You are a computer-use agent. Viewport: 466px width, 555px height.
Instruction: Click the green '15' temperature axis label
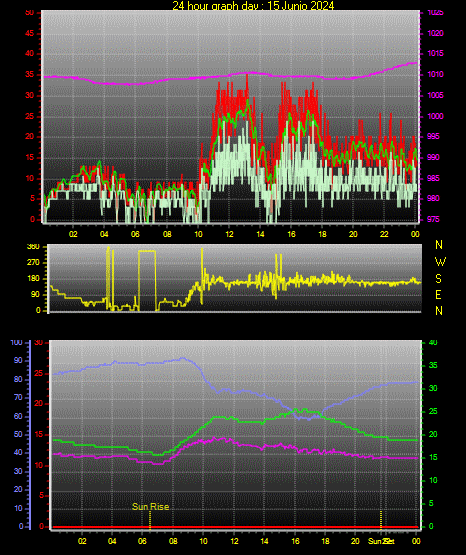[433, 457]
